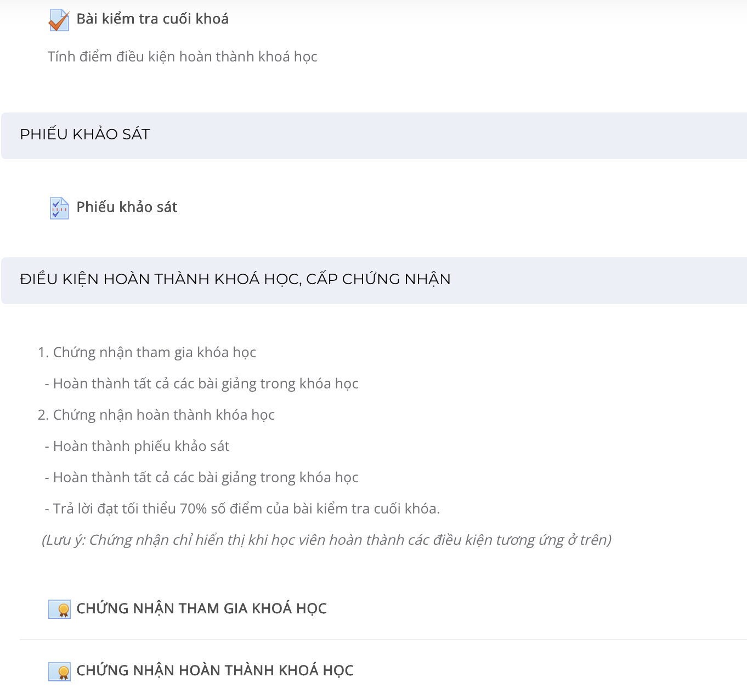Collapse the PHIẾU KHẢO SÁT section header
The width and height of the screenshot is (747, 700).
click(374, 136)
